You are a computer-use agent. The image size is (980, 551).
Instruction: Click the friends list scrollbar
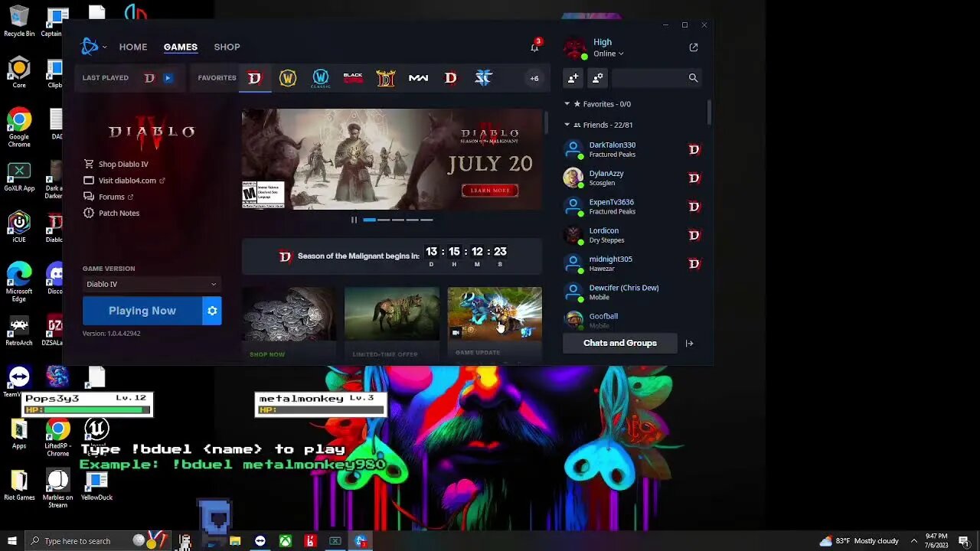[709, 113]
